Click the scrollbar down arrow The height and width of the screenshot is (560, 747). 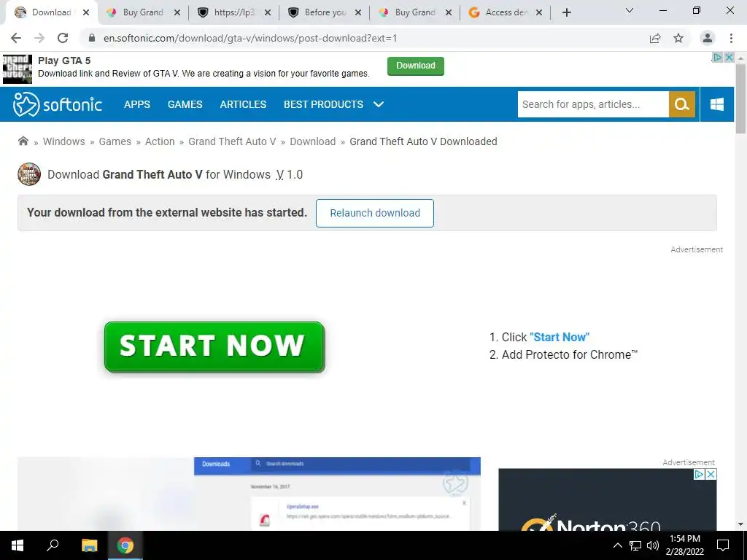(x=740, y=525)
